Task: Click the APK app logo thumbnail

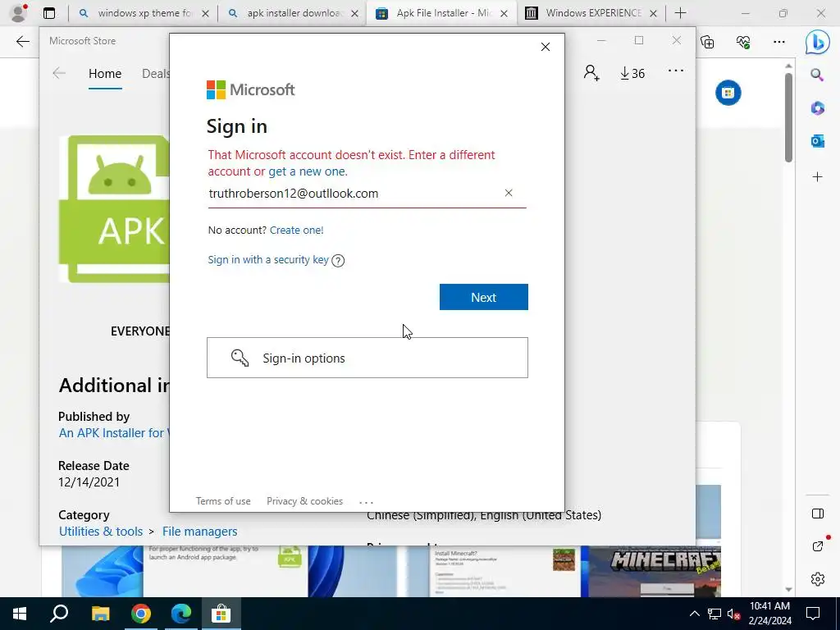Action: click(113, 209)
